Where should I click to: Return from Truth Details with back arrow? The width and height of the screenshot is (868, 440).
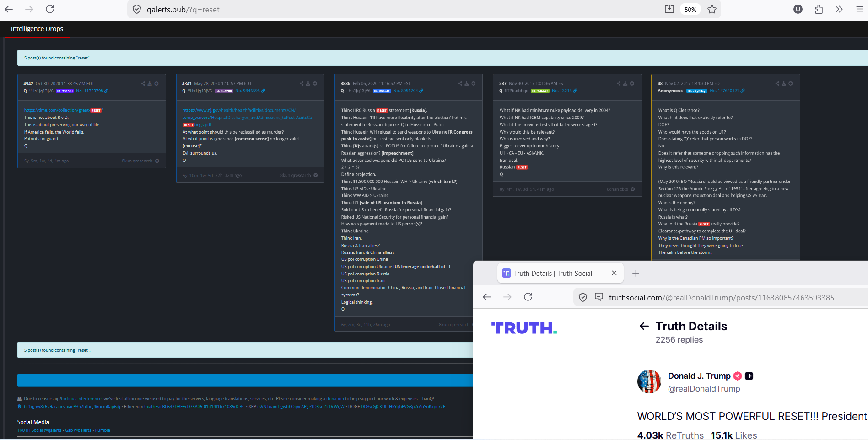click(644, 326)
